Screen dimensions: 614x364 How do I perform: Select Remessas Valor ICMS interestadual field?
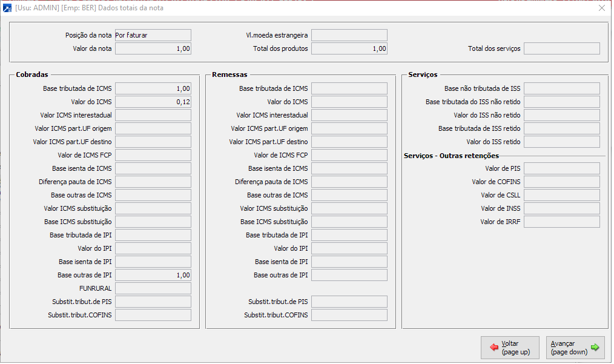pyautogui.click(x=349, y=115)
